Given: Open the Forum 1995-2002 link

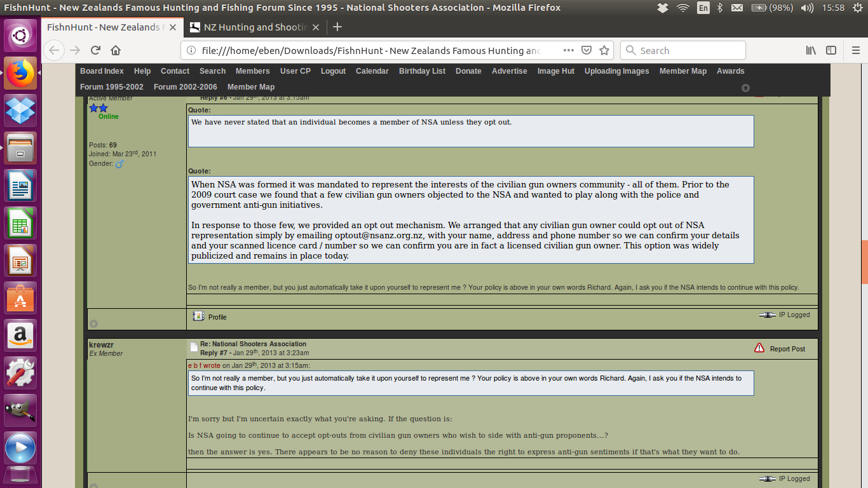Looking at the screenshot, I should click(112, 87).
